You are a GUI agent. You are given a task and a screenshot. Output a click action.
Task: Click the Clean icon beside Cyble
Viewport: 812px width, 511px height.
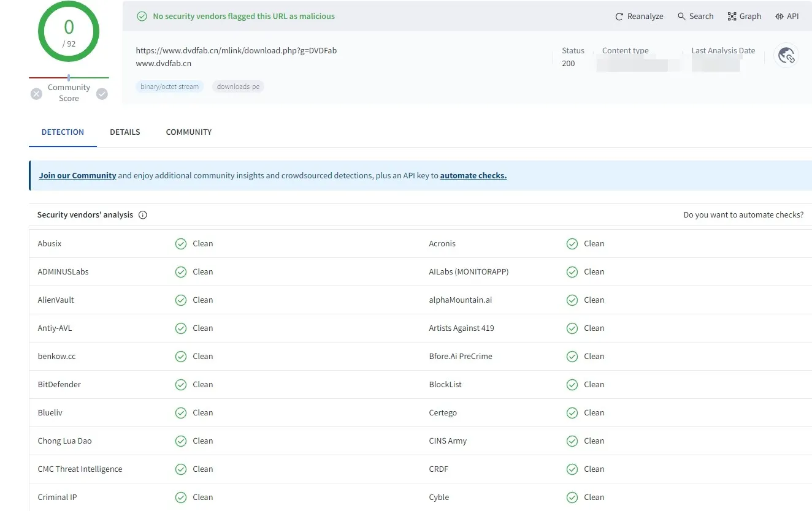pos(572,497)
